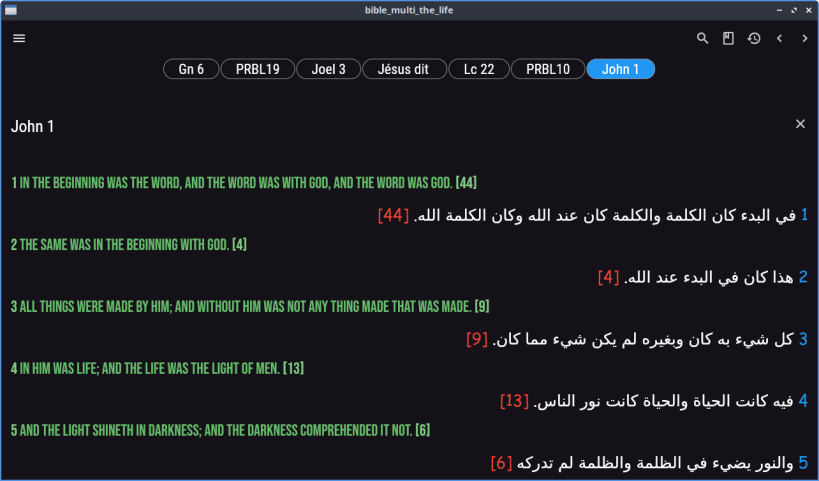Switch to the PRBL10 tab
This screenshot has height=481, width=819.
click(x=548, y=69)
